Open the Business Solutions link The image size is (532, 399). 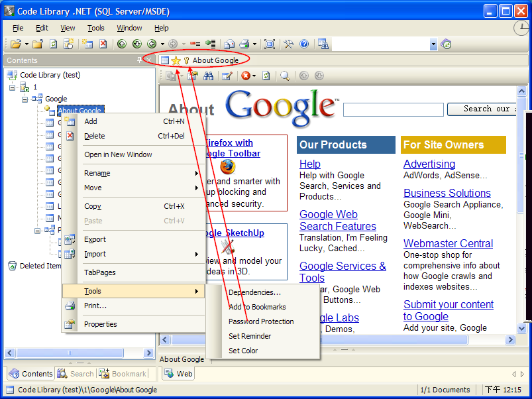[x=447, y=193]
